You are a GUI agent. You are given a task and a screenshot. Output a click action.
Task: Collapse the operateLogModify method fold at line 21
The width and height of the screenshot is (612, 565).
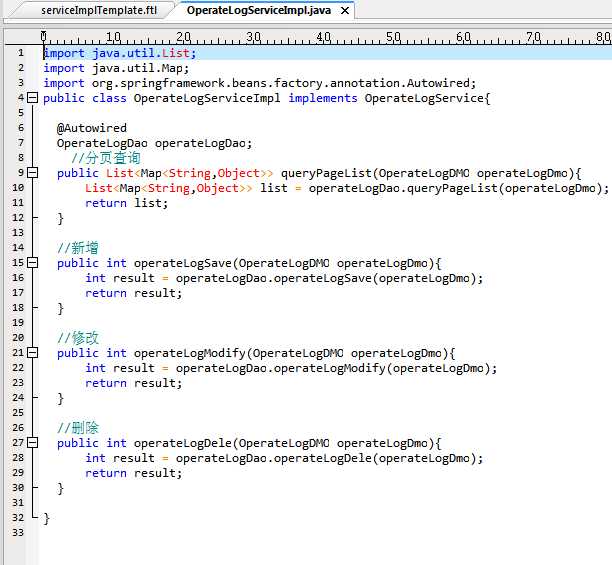pyautogui.click(x=33, y=353)
